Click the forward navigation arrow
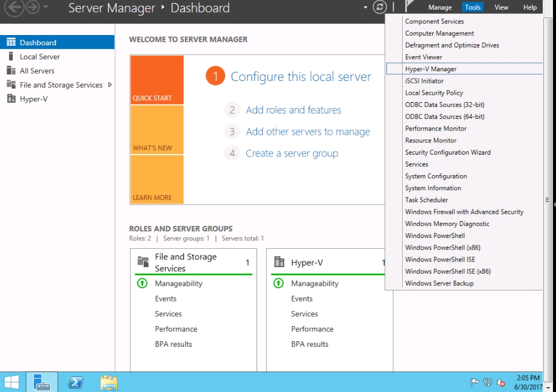 [33, 7]
